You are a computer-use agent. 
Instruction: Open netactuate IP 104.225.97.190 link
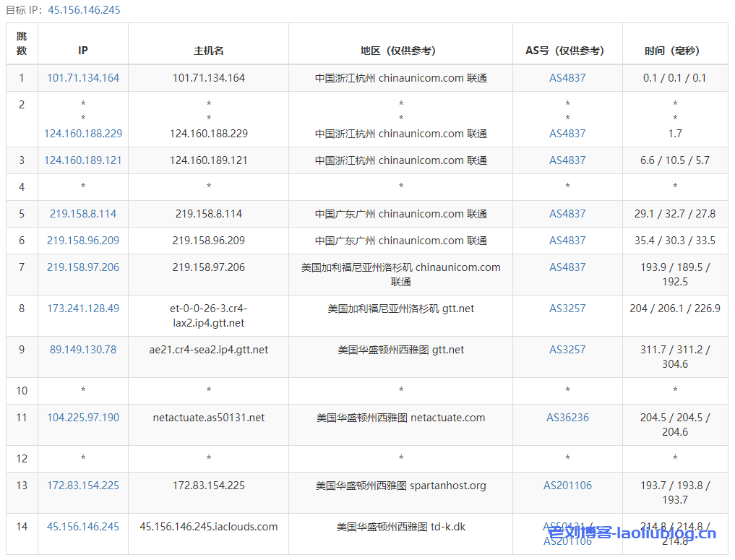(82, 417)
